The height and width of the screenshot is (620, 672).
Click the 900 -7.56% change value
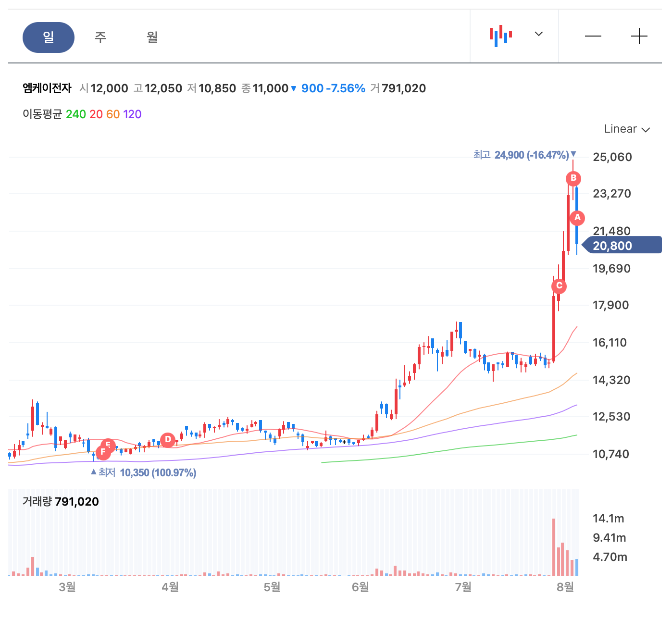333,88
